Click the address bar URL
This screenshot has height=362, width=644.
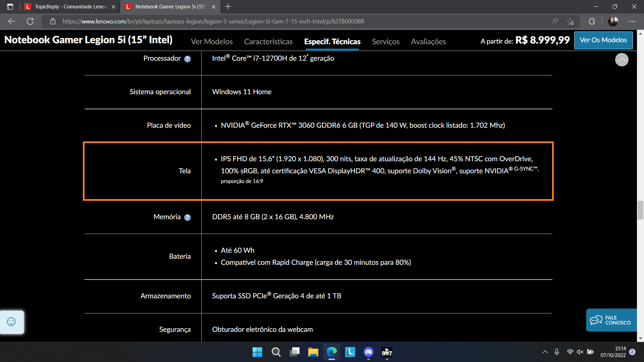tap(213, 21)
